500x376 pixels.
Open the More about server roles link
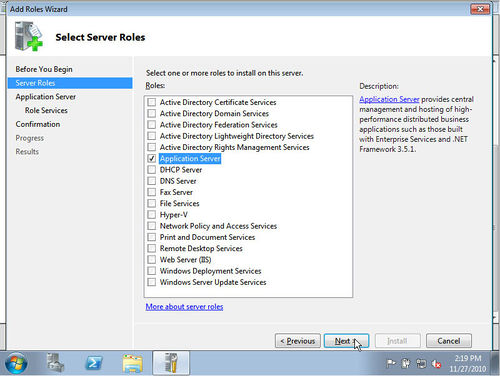184,307
